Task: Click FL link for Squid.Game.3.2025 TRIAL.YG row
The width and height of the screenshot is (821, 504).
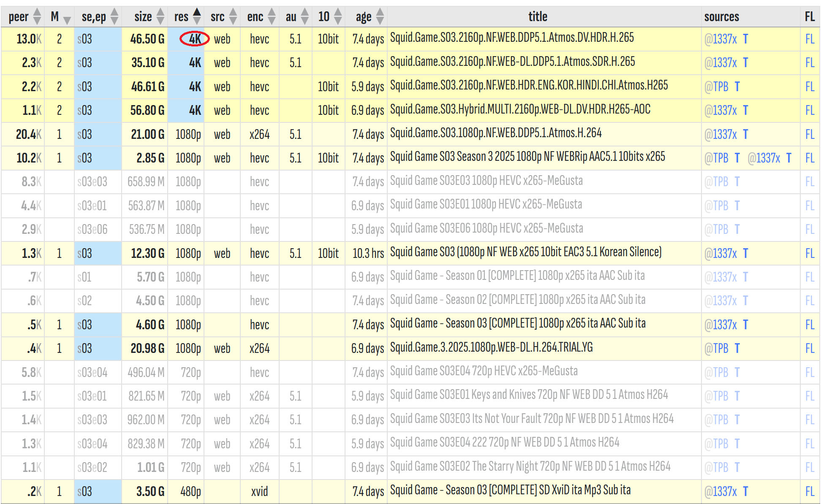Action: click(809, 349)
